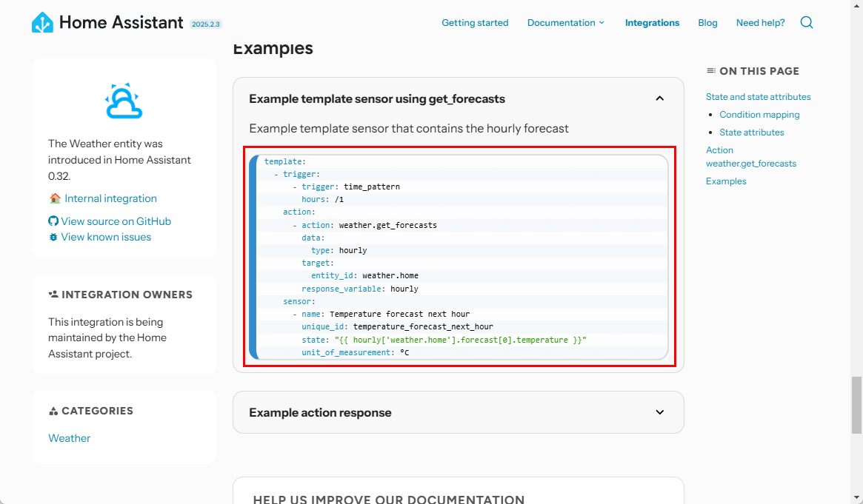Click the 'weather.get_forecasts' value in the code
Image resolution: width=863 pixels, height=504 pixels.
tap(388, 225)
